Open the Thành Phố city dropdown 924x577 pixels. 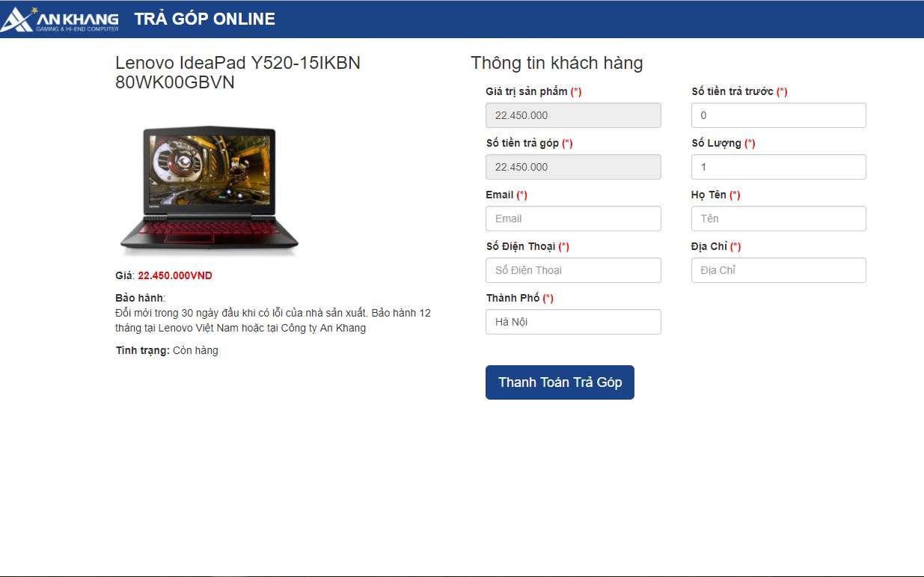[x=573, y=322]
